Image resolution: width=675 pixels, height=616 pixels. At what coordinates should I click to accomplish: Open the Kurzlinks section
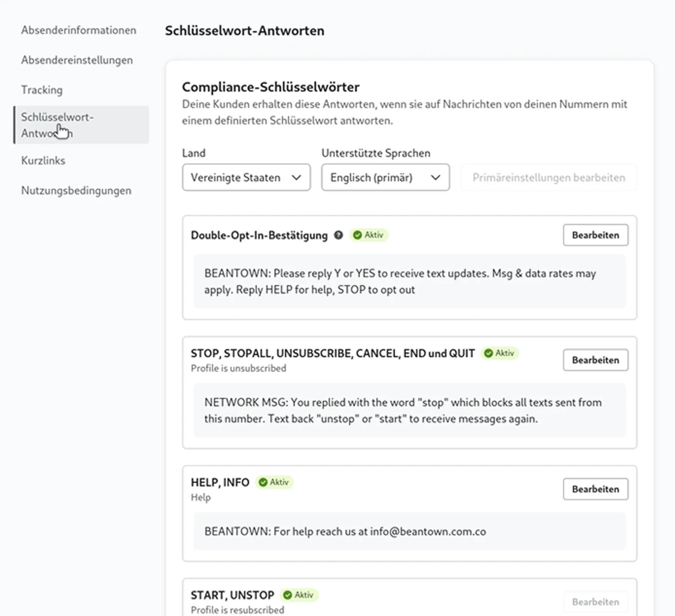43,161
